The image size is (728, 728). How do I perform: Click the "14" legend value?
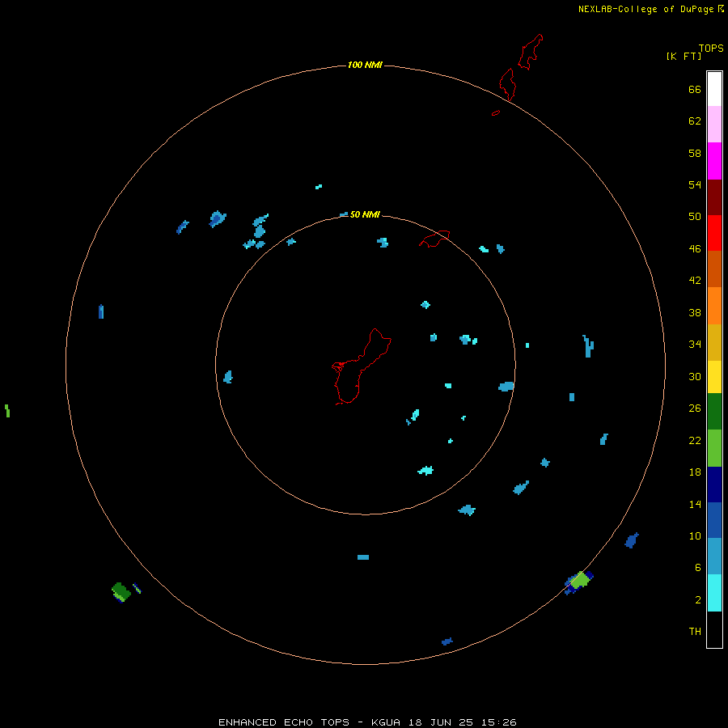click(x=695, y=504)
